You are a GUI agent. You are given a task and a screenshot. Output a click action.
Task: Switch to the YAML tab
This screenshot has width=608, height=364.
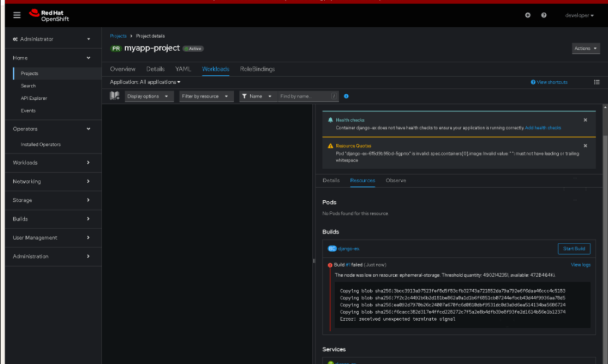[x=183, y=69]
